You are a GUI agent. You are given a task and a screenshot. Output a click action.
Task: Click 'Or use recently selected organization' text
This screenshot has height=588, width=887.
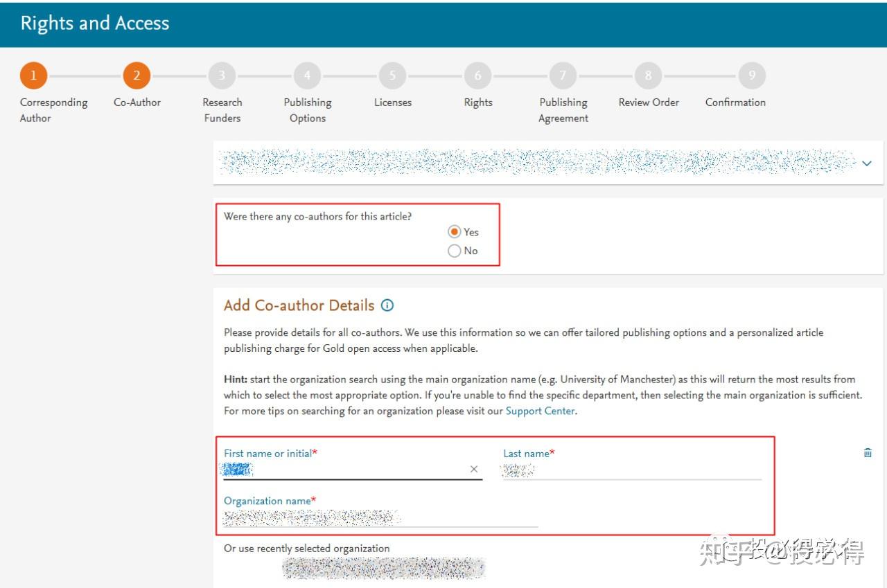(306, 549)
